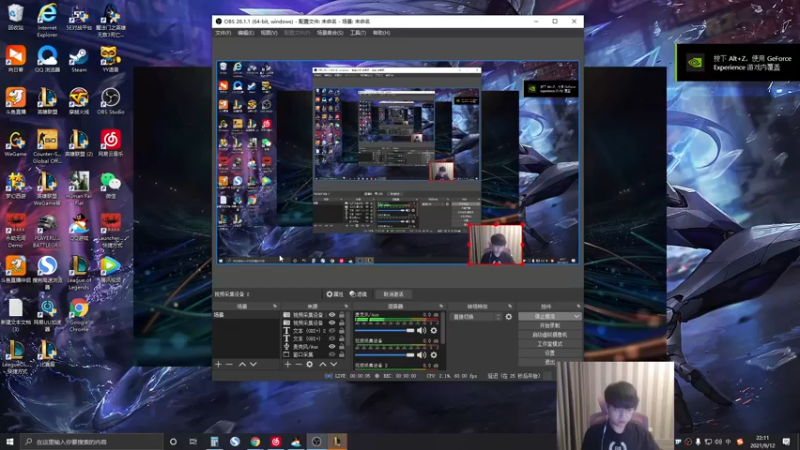Open source 属性 properties with gear icon
Image resolution: width=800 pixels, height=450 pixels.
click(x=335, y=294)
